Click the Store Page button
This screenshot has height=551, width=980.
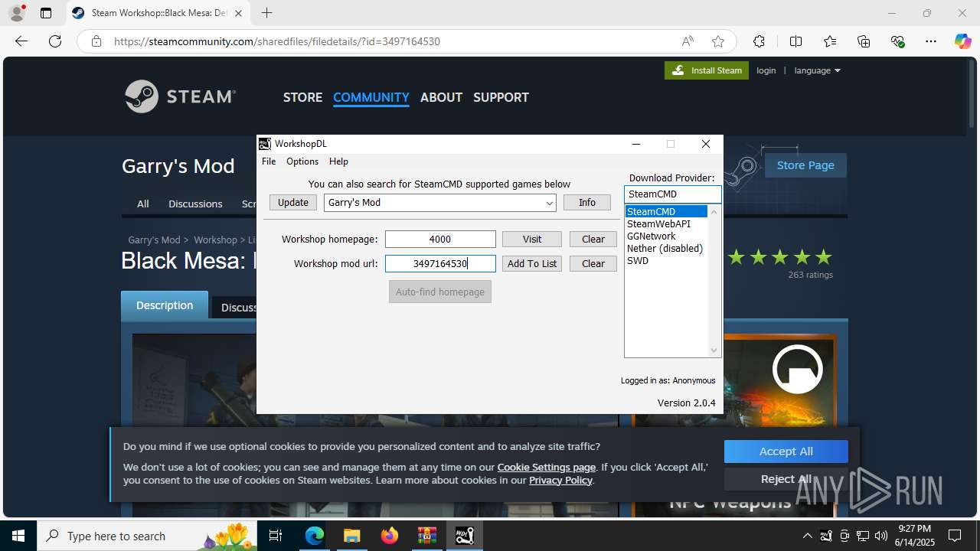click(x=805, y=165)
